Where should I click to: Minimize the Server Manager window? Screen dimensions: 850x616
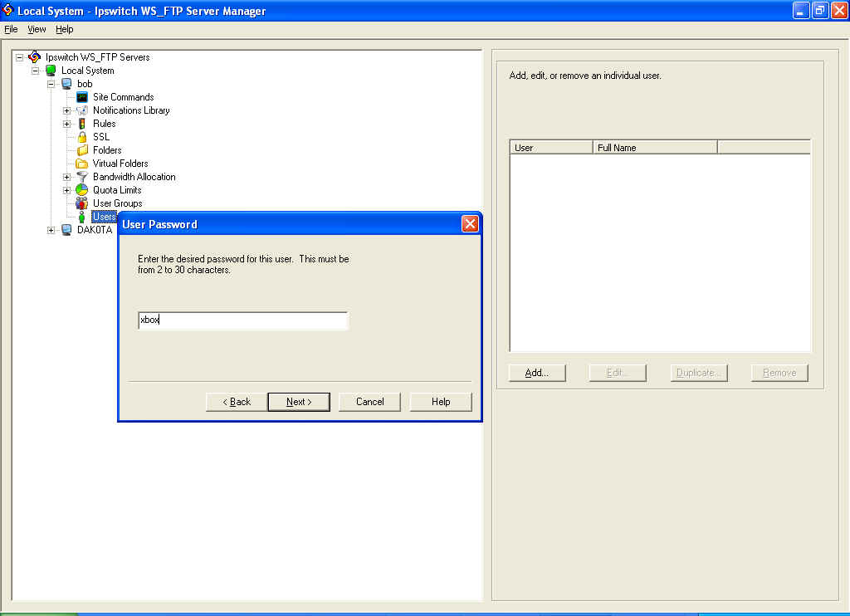tap(801, 10)
